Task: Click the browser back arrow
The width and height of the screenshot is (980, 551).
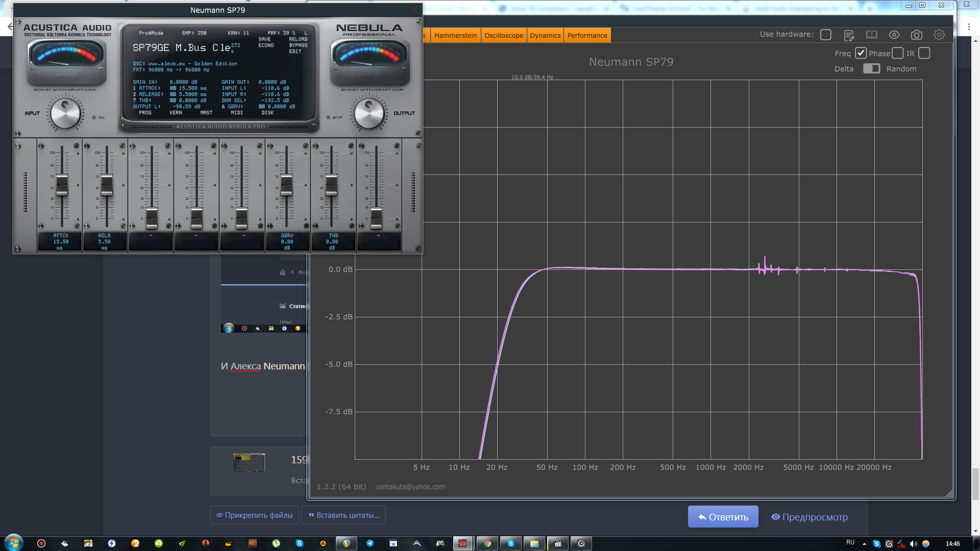Action: click(10, 27)
